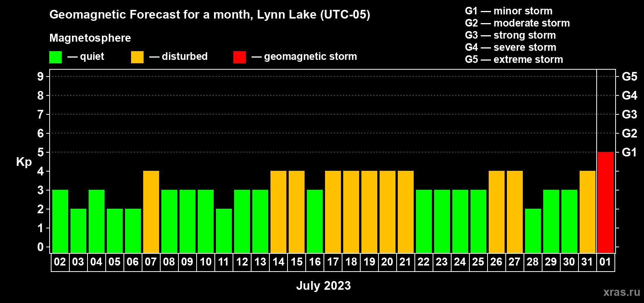Screen dimensions: 644x303
Task: Click the orange bar for day 20
Action: pos(388,212)
